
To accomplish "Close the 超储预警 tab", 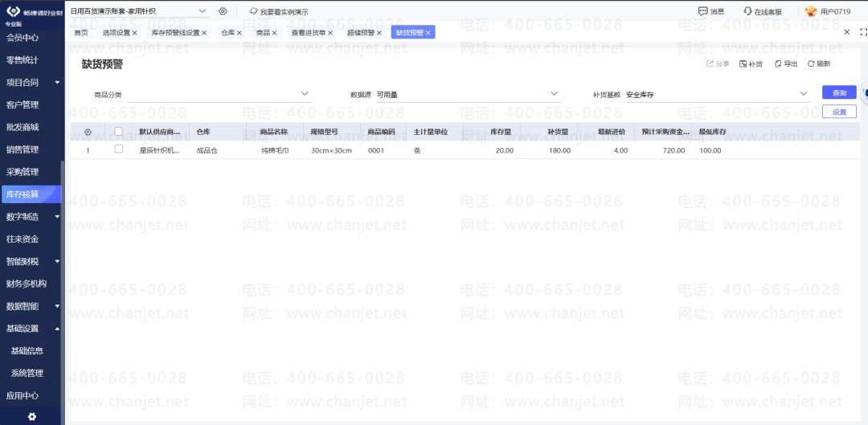I will coord(379,33).
